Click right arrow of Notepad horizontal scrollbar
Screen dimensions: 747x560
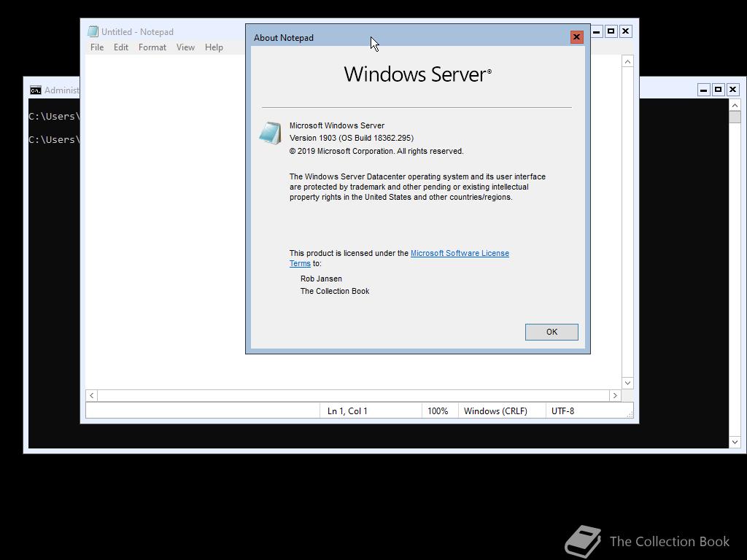coord(615,396)
